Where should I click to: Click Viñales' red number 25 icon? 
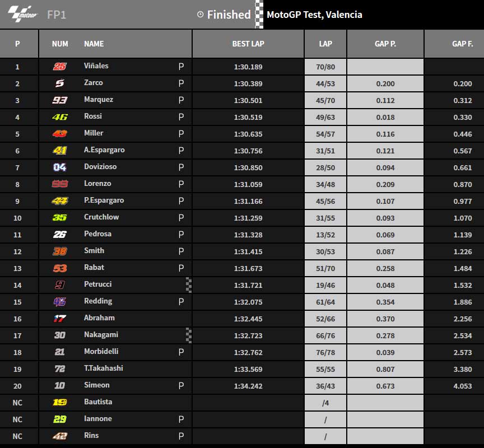click(59, 66)
